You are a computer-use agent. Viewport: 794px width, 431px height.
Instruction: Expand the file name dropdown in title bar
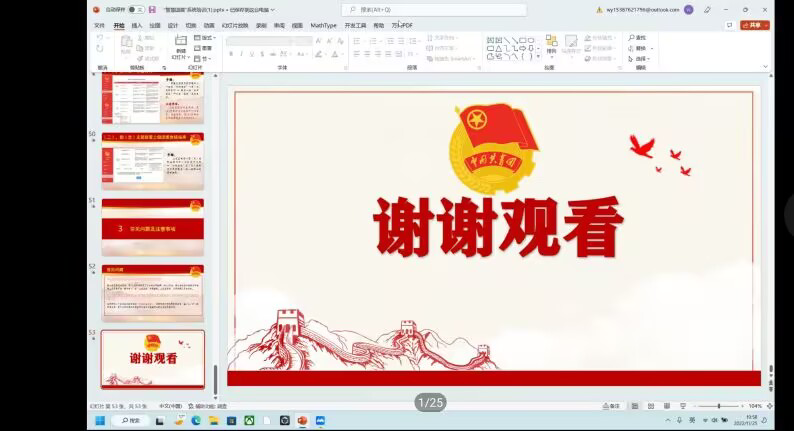coord(272,10)
